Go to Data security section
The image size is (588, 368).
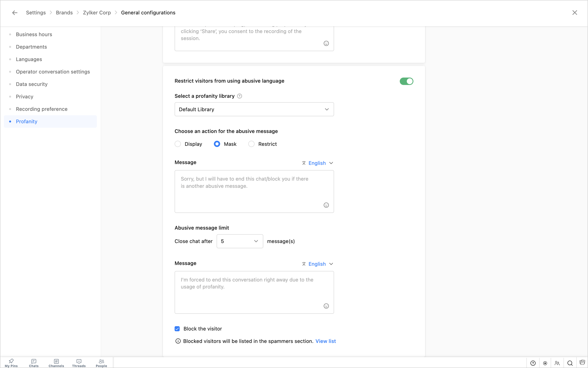pyautogui.click(x=32, y=84)
